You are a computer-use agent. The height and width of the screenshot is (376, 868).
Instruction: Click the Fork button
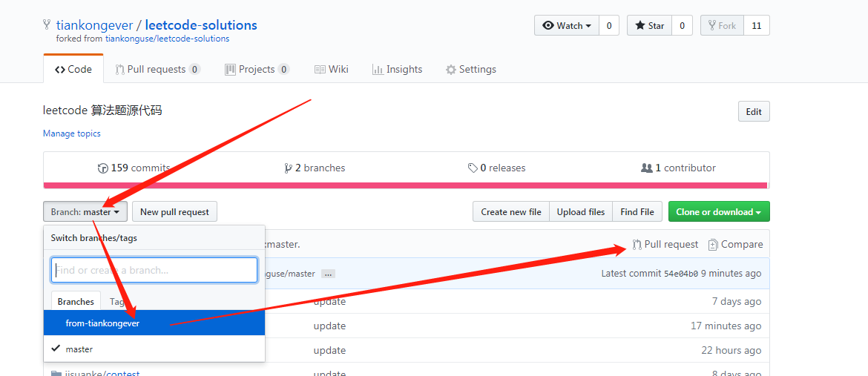[x=722, y=25]
